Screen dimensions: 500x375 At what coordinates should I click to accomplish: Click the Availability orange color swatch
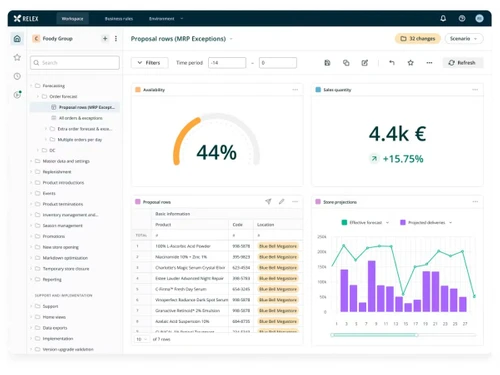click(x=138, y=90)
